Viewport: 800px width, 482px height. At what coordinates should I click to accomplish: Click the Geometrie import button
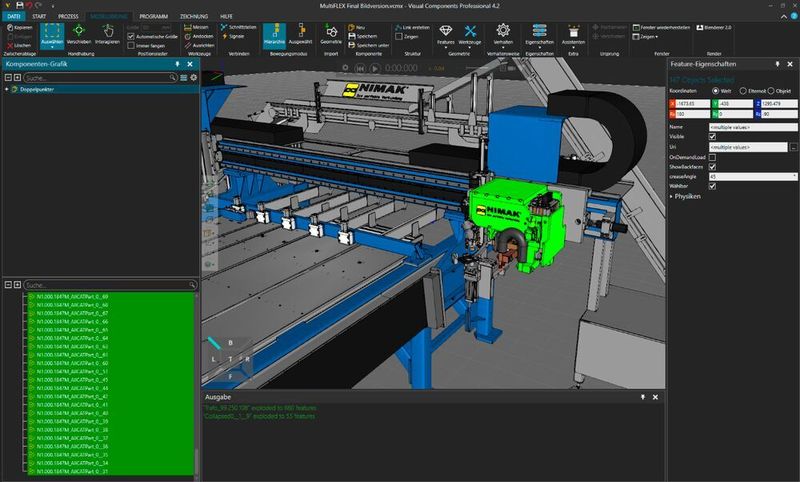pos(331,35)
